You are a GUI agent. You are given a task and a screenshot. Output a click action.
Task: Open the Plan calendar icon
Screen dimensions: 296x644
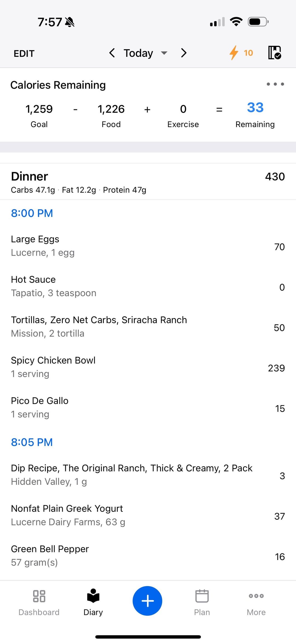click(202, 596)
